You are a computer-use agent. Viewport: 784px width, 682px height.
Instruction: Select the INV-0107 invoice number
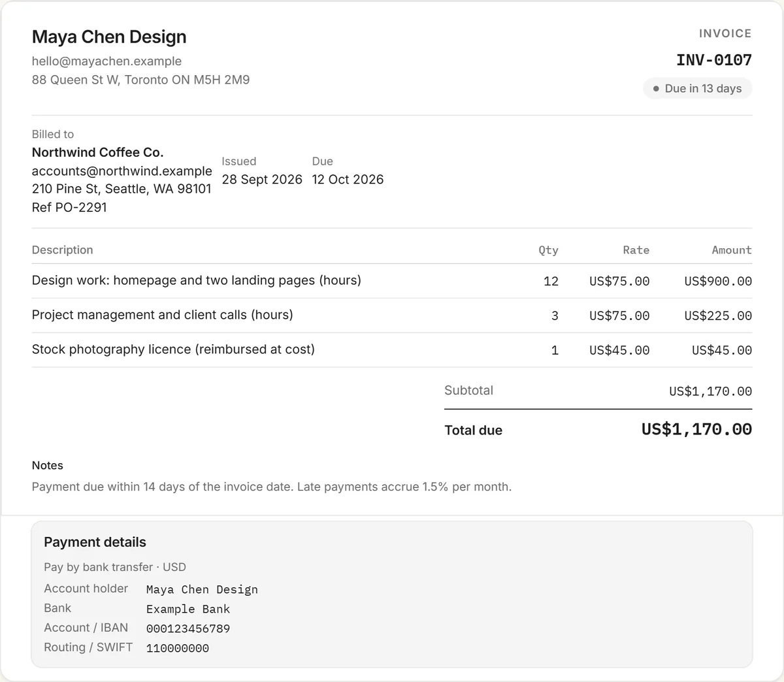pyautogui.click(x=714, y=60)
